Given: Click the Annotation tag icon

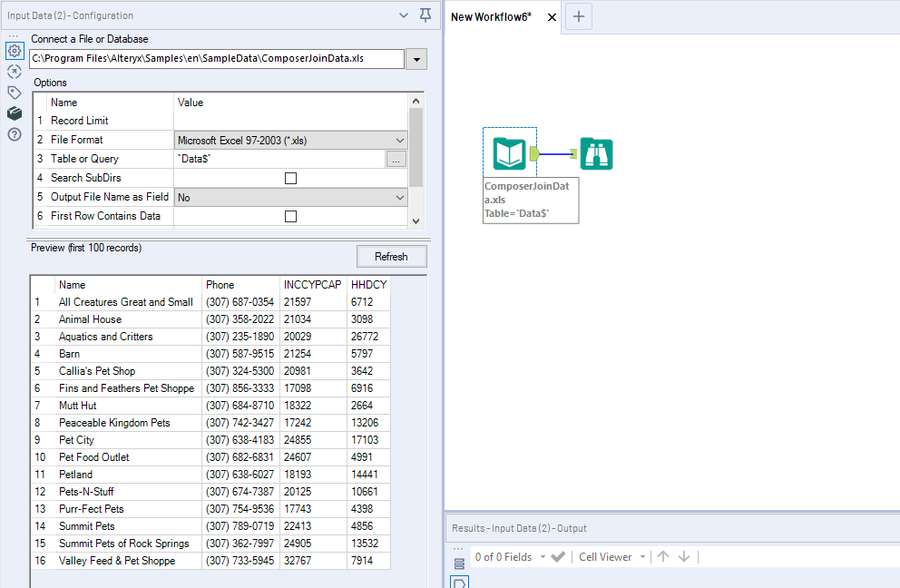Looking at the screenshot, I should (x=14, y=93).
